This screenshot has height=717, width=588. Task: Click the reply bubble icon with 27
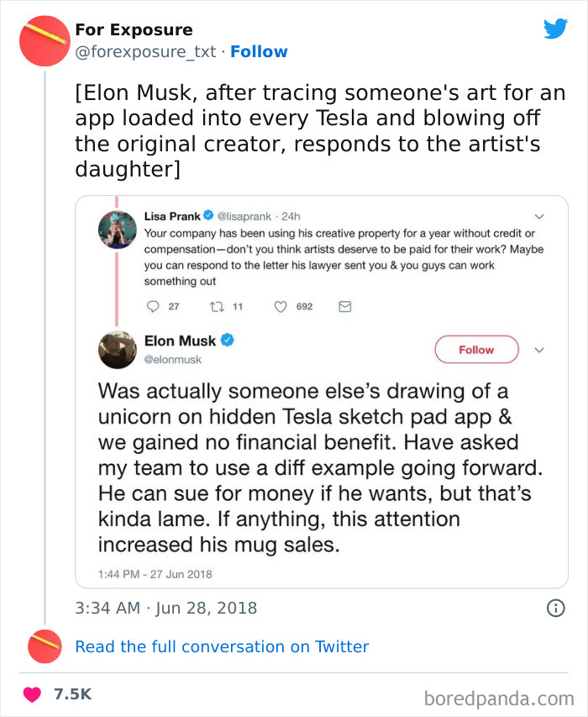click(153, 307)
